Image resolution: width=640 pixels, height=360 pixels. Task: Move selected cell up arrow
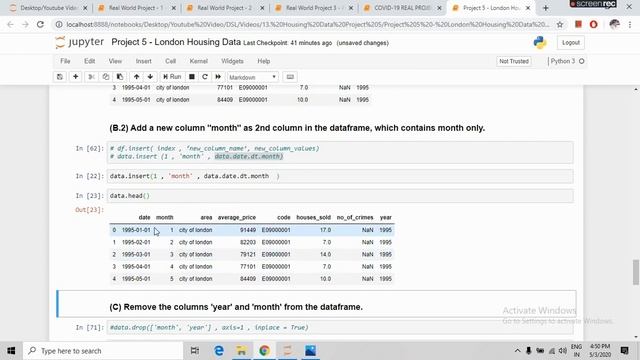click(x=136, y=77)
